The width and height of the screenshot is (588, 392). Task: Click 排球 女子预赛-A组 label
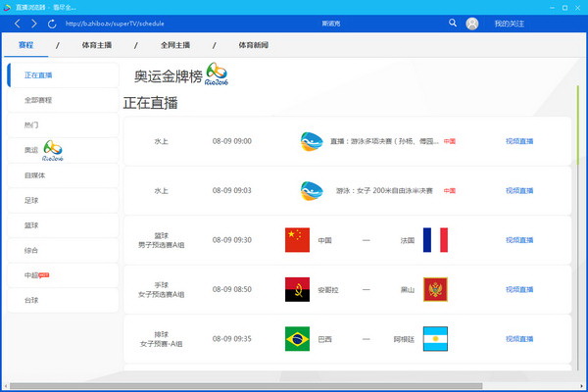pos(162,339)
